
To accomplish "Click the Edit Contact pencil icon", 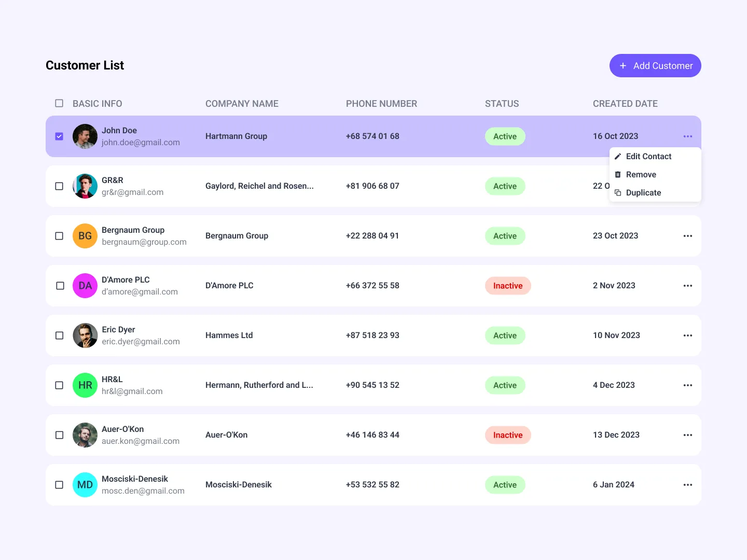I will 618,156.
